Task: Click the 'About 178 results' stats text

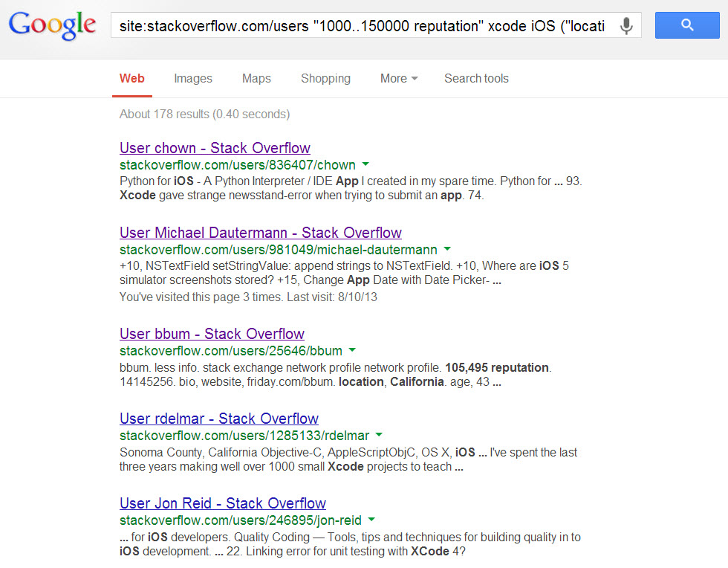Action: [205, 114]
